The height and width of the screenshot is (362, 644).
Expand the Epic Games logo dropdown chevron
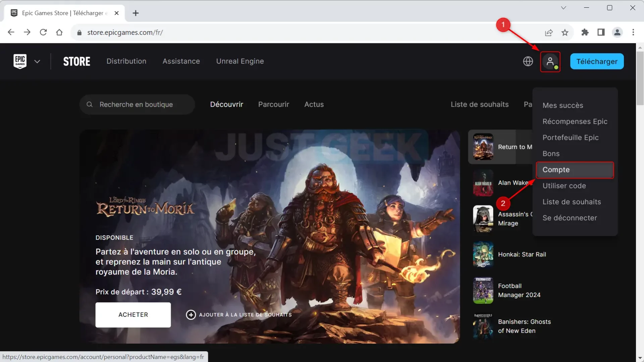(37, 61)
